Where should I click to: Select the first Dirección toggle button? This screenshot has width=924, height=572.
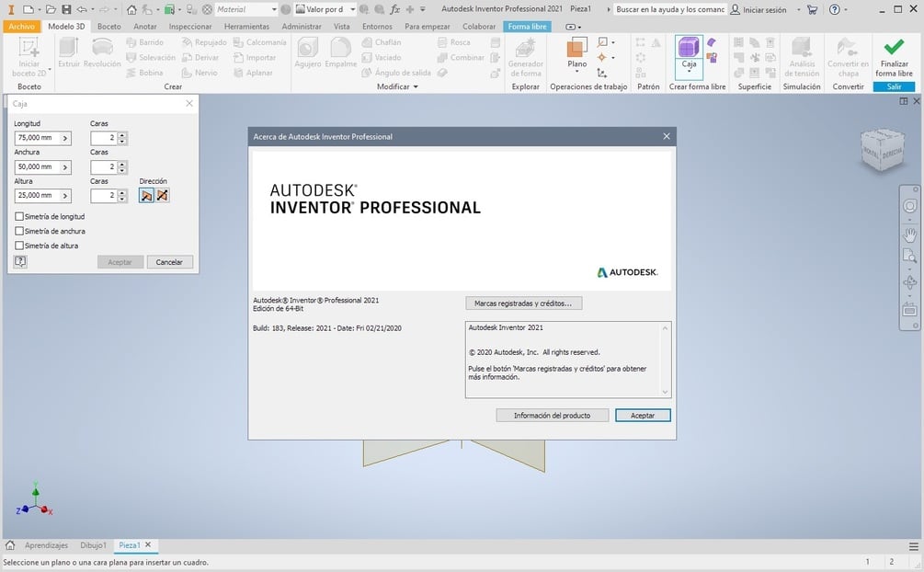coord(146,195)
